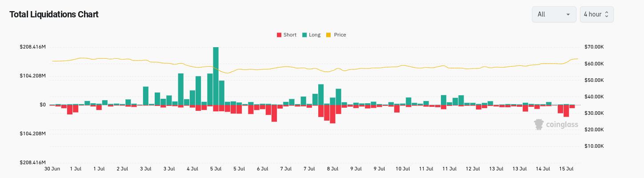
Task: Click the coinglass watermark text
Action: click(562, 125)
